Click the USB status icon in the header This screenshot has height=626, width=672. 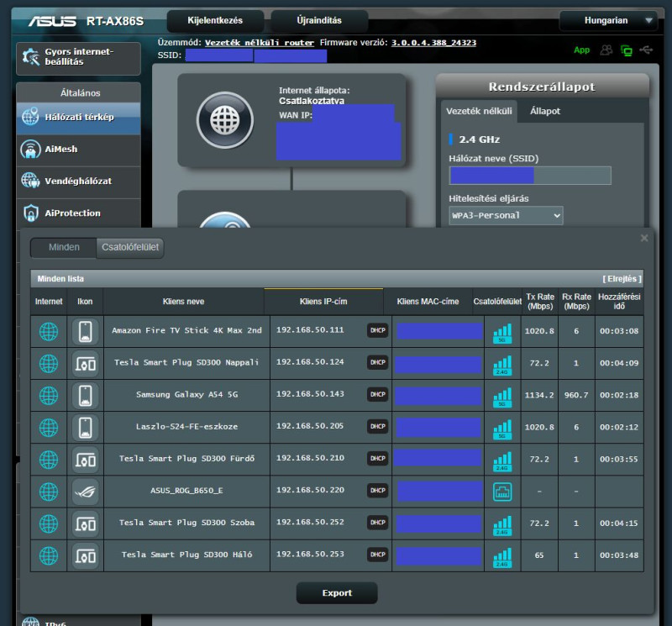tap(646, 50)
